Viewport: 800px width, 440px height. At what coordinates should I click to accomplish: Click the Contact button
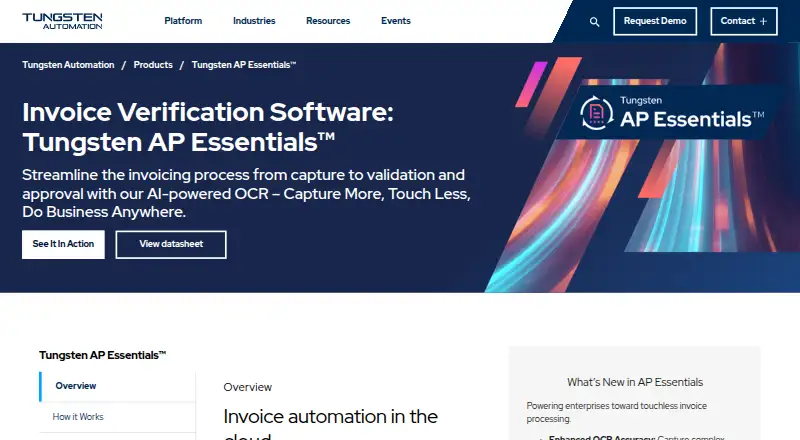[x=744, y=21]
